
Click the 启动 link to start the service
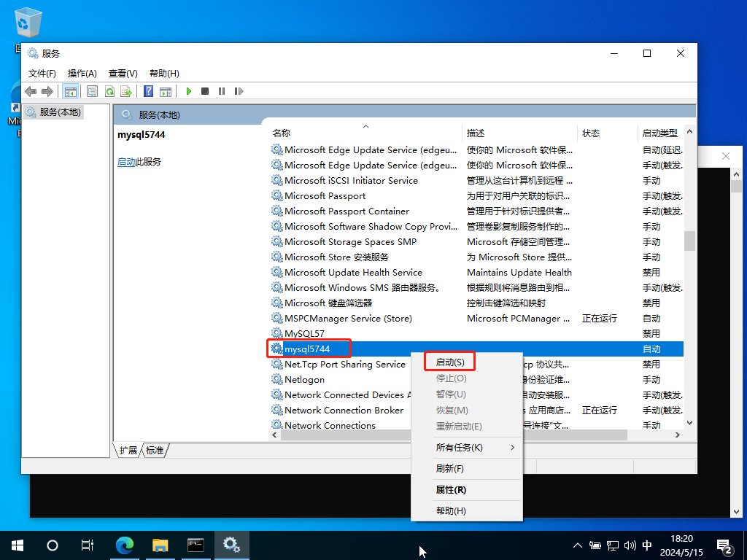(126, 162)
